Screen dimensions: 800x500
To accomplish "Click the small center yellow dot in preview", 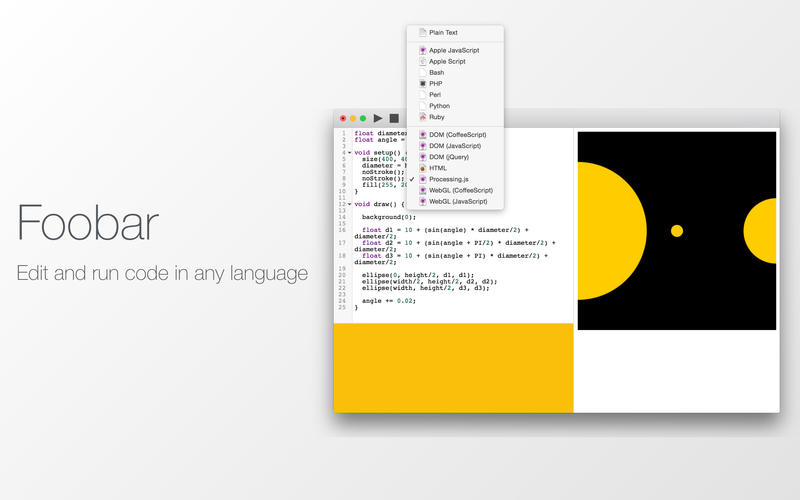I will pos(677,231).
